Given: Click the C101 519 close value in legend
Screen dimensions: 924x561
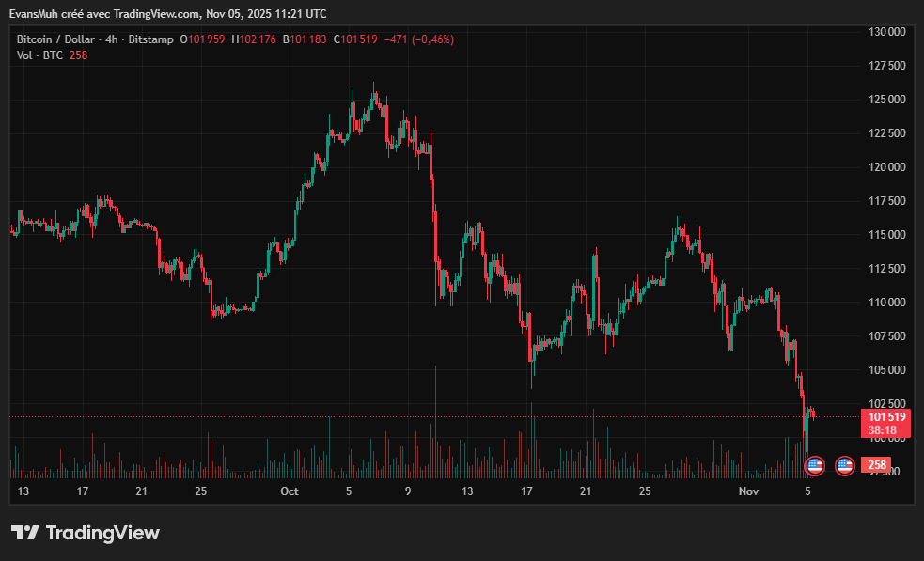Looking at the screenshot, I should pos(354,39).
